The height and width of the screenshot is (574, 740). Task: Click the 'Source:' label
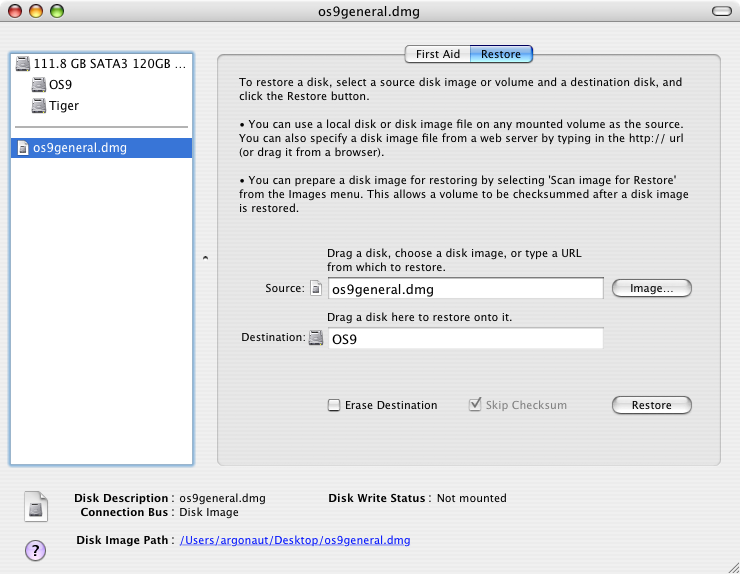pos(285,288)
